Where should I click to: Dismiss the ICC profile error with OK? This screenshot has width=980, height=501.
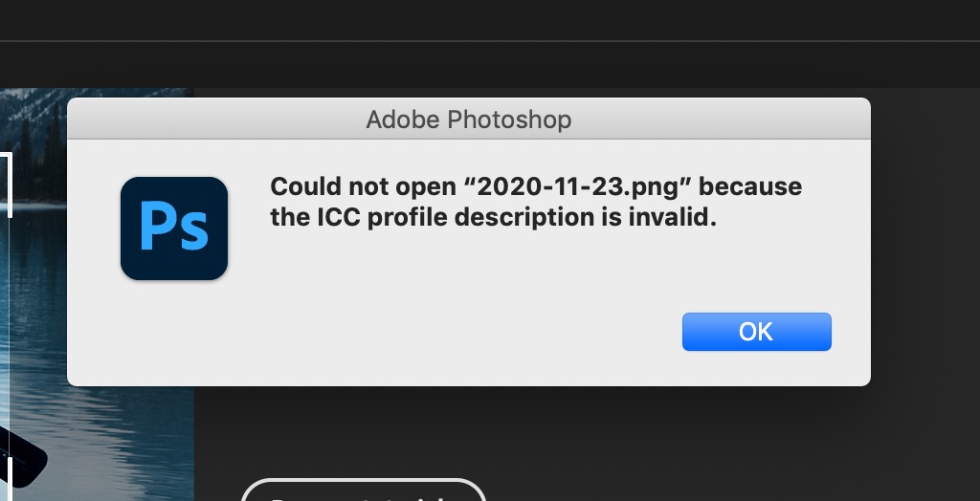[756, 332]
